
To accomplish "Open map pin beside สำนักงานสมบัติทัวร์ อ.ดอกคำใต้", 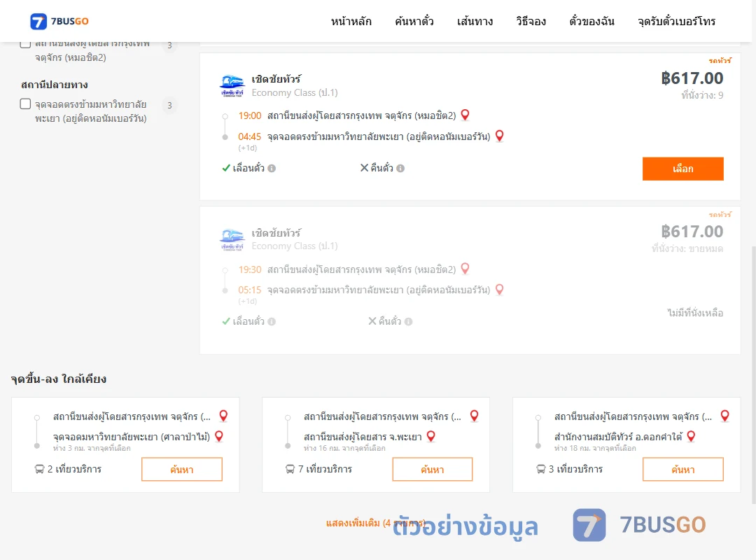I will point(691,437).
